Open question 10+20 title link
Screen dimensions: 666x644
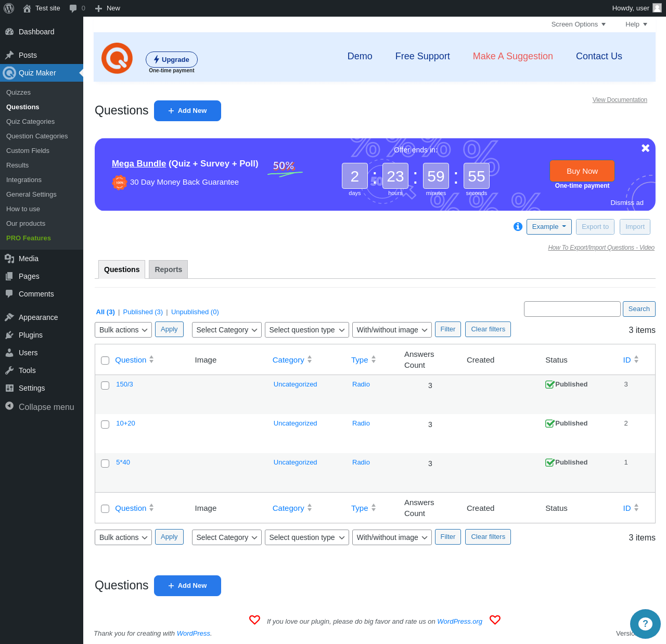pos(125,423)
